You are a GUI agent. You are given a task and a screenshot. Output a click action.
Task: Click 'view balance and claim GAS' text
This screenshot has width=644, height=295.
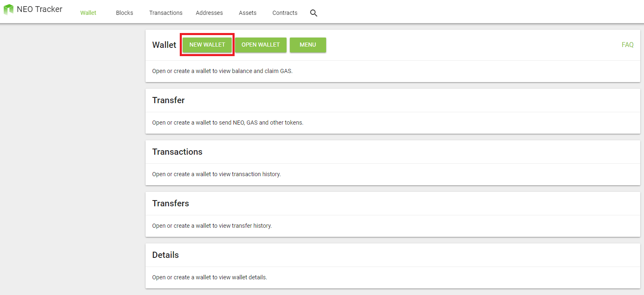(x=255, y=71)
